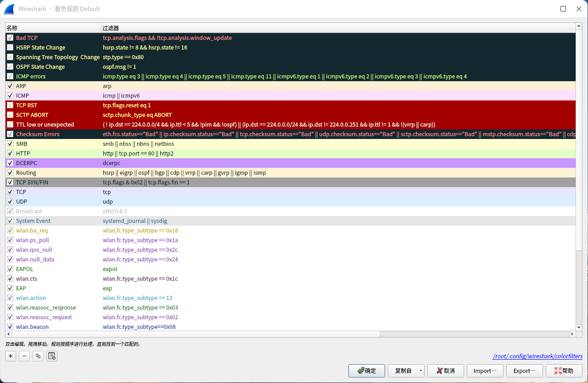Click the 帮助 button

564,371
